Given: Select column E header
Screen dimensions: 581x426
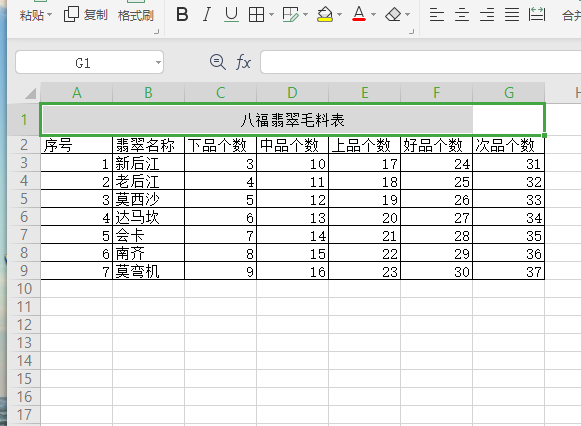Looking at the screenshot, I should (364, 93).
